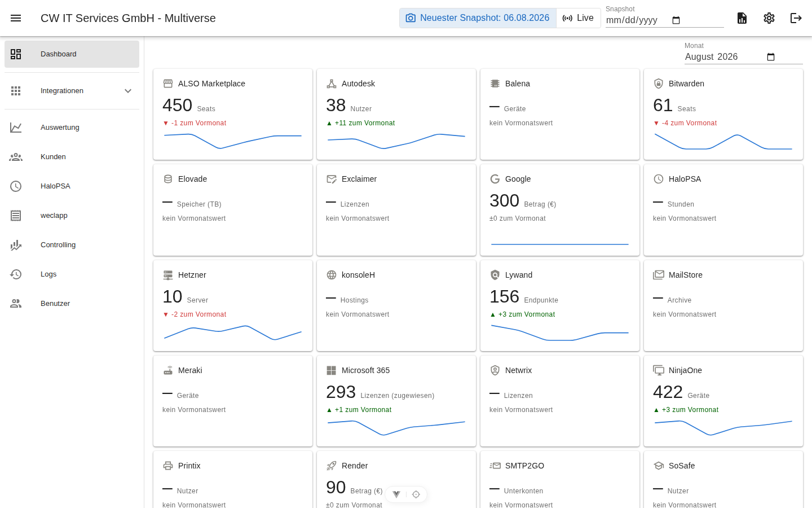Open the Hetzner card title
Viewport: 812px width, 508px height.
click(192, 275)
